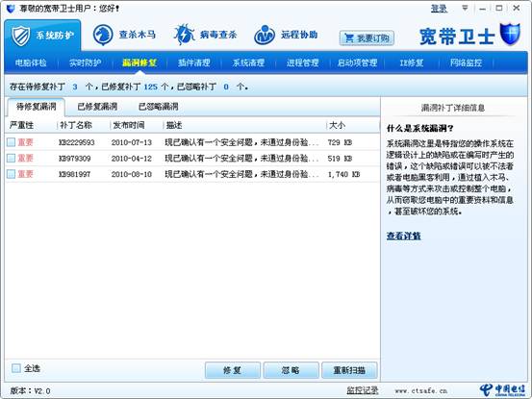Check the box for patch KB979309
This screenshot has height=399, width=532.
11,159
